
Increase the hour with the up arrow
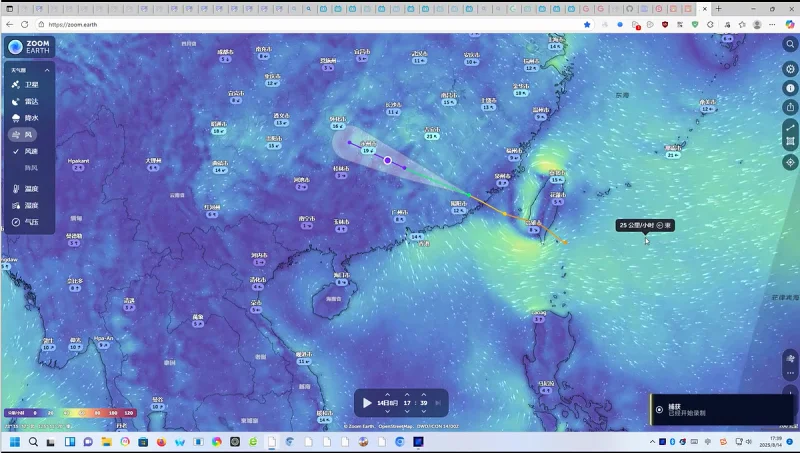407,394
